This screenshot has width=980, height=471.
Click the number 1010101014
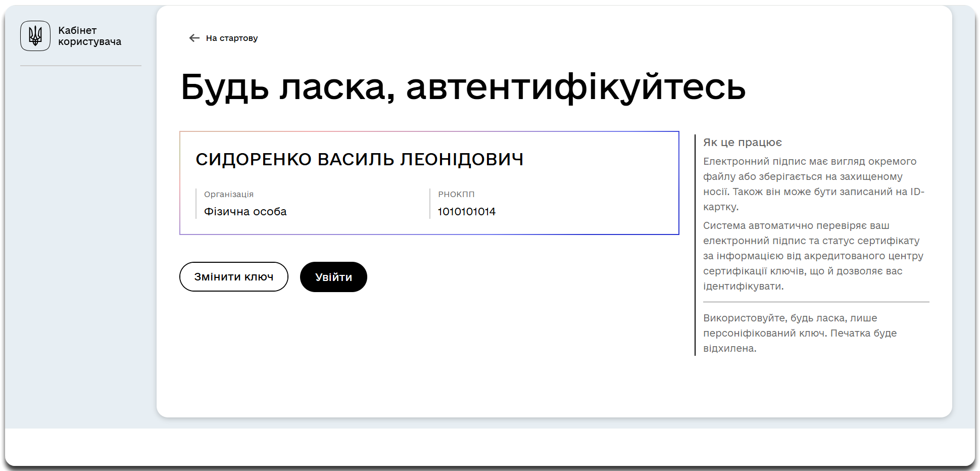[467, 212]
